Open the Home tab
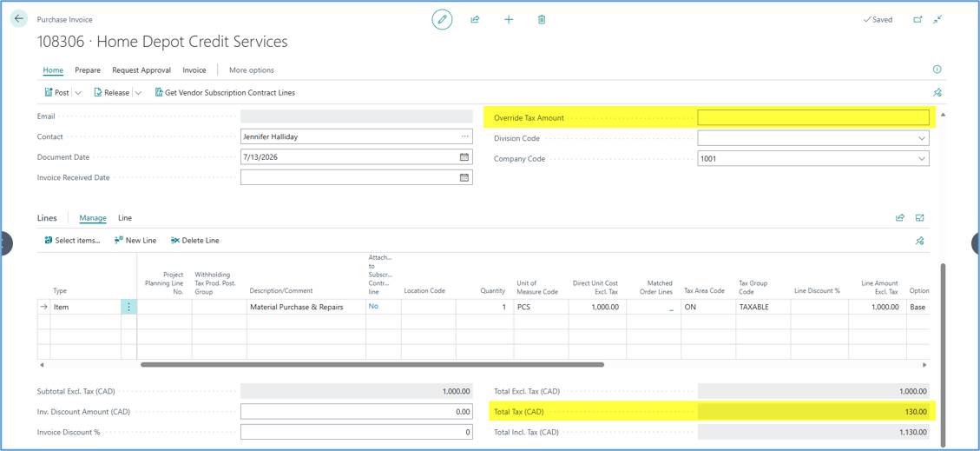 click(53, 70)
